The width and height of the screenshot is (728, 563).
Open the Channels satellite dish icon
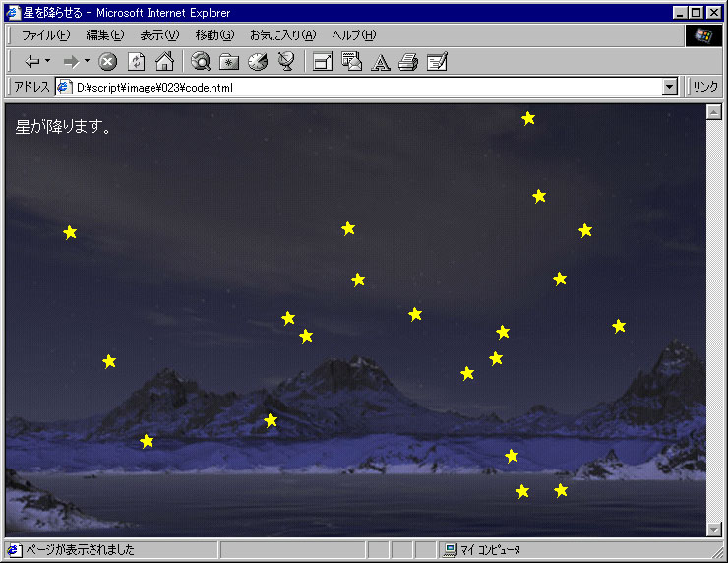click(x=286, y=61)
